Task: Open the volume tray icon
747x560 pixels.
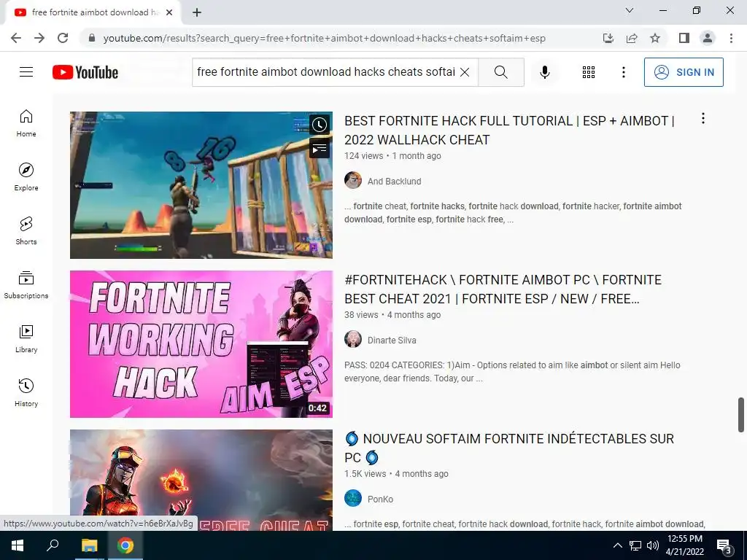Action: [653, 545]
